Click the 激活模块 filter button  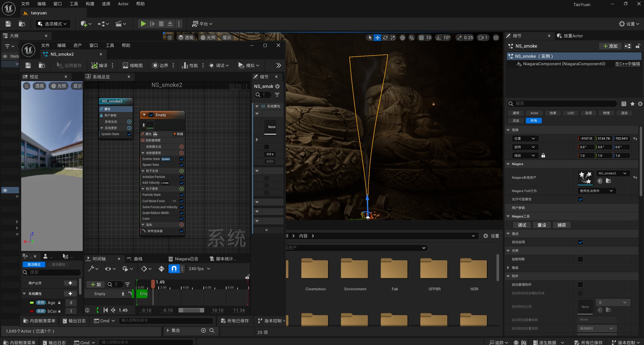58,264
